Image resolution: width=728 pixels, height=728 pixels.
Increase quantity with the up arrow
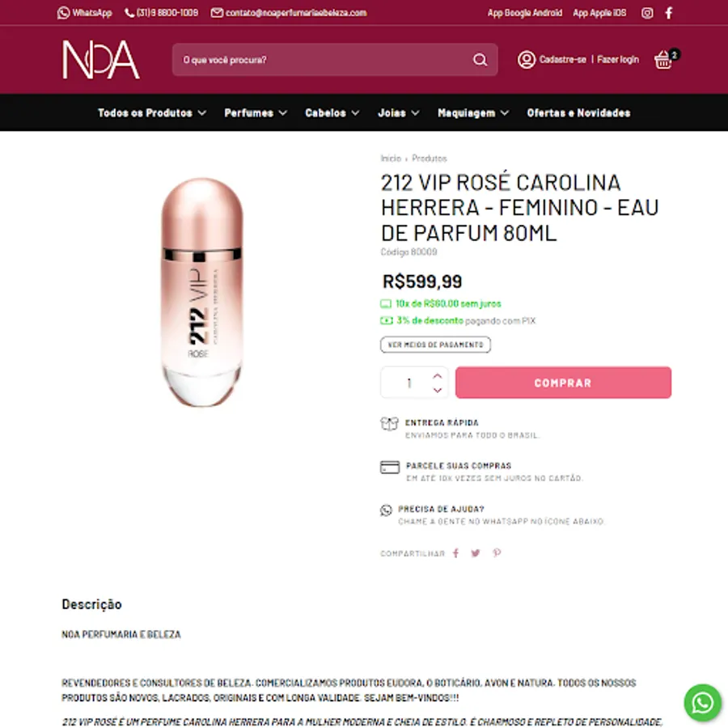tap(438, 376)
